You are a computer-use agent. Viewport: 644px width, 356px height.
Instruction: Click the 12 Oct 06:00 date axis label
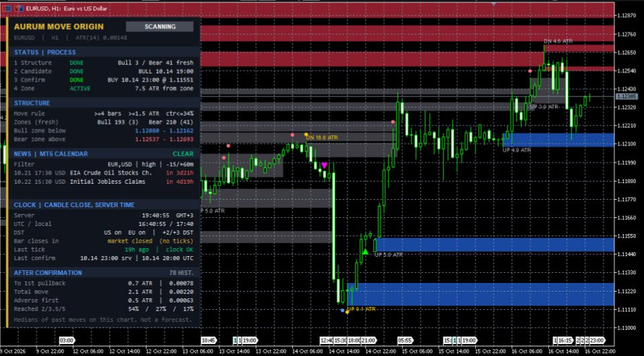90,351
